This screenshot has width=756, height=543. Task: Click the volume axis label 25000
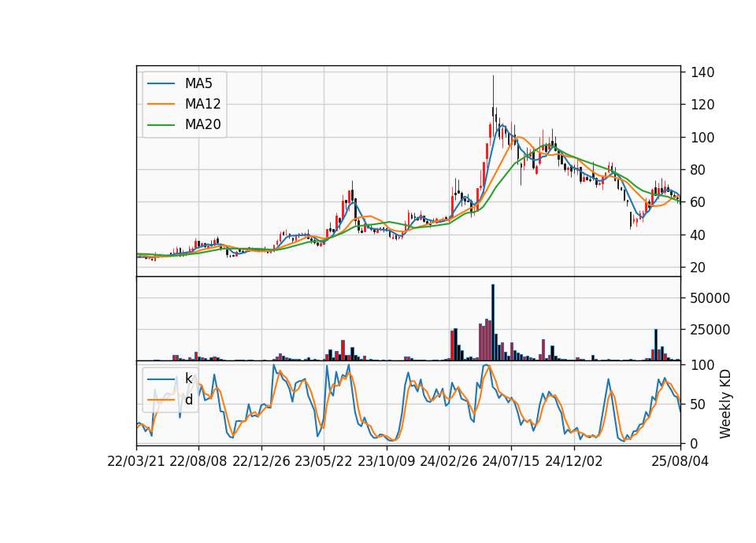(x=710, y=330)
